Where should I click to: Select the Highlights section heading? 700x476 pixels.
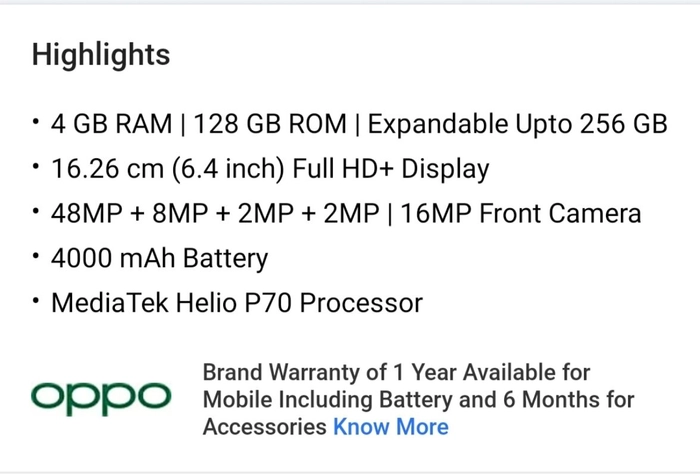[101, 54]
